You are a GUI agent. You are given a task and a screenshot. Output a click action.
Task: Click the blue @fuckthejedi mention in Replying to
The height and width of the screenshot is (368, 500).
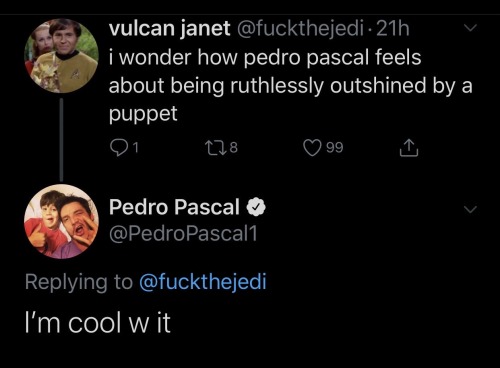[203, 282]
